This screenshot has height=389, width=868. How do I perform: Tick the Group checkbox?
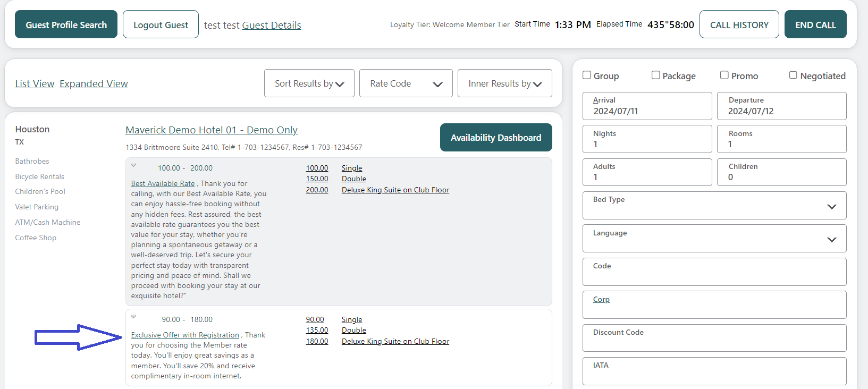click(x=587, y=75)
